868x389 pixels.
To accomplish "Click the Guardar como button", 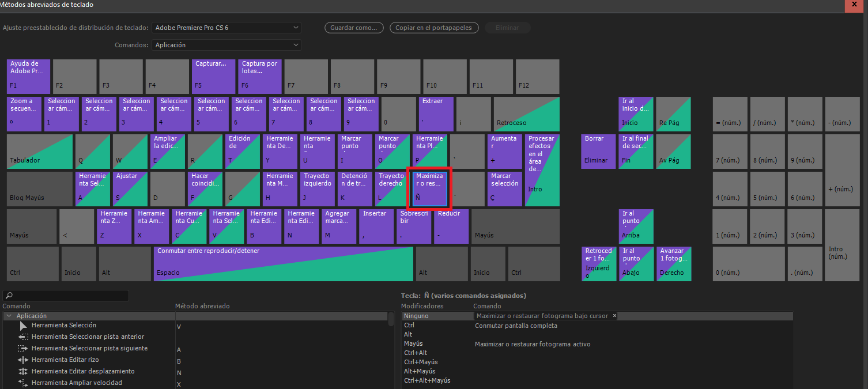I will click(354, 28).
